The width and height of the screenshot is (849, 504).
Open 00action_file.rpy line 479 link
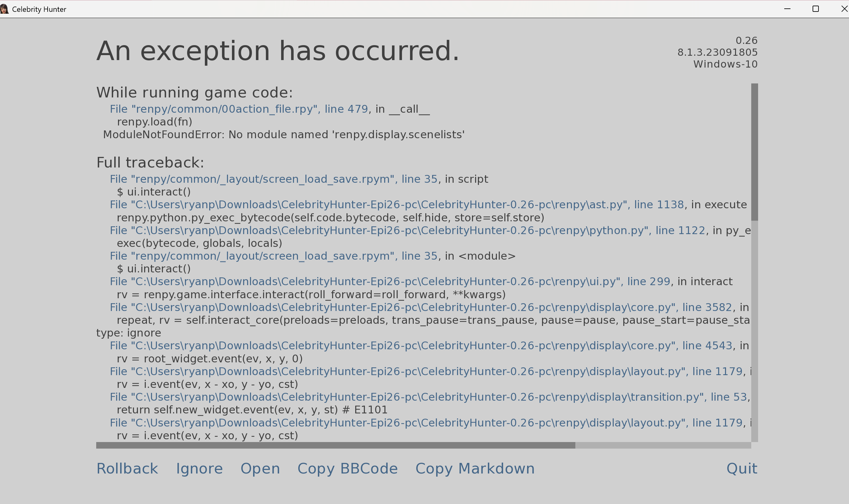[239, 109]
